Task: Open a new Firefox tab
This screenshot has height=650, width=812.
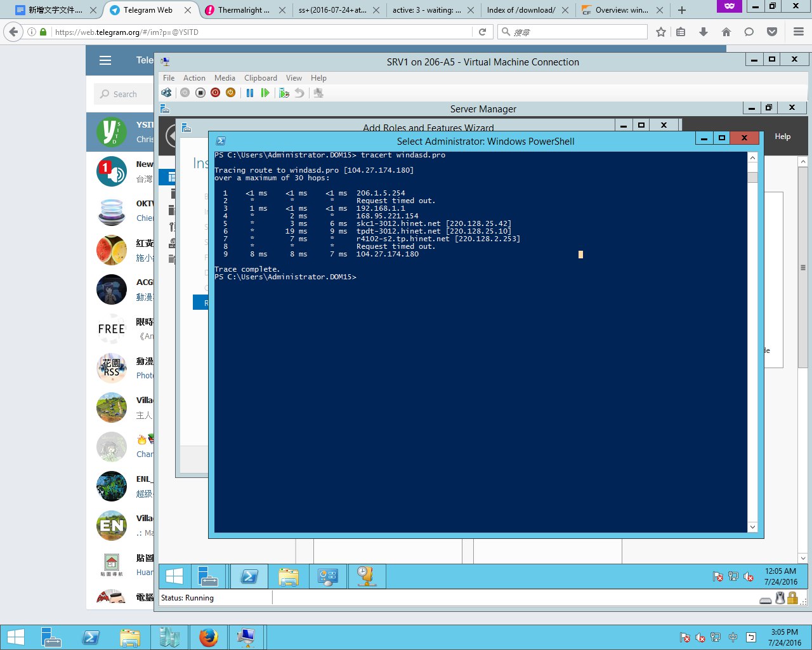Action: tap(682, 10)
